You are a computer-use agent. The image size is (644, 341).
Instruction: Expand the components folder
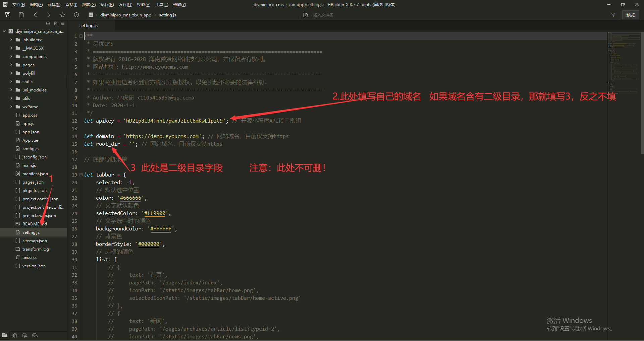tap(35, 56)
